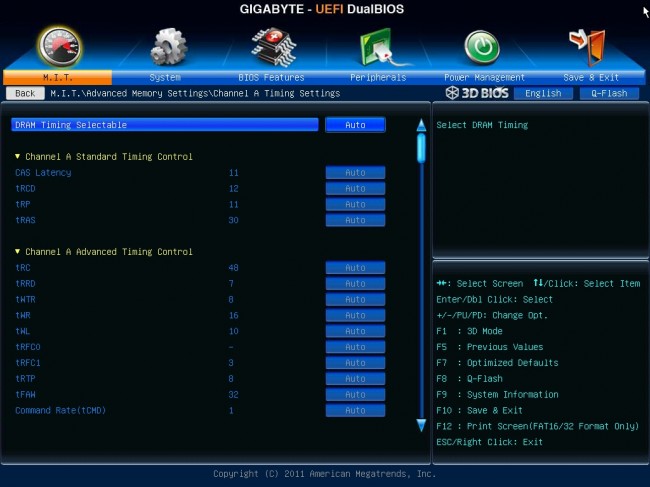650x487 pixels.
Task: Open tRFC0 Auto option
Action: (x=355, y=347)
